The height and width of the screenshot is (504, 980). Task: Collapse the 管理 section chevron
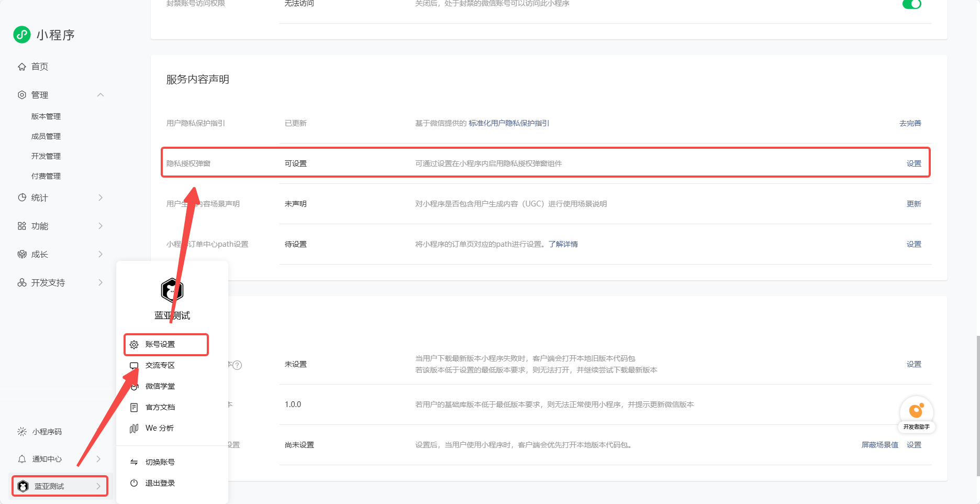[101, 95]
